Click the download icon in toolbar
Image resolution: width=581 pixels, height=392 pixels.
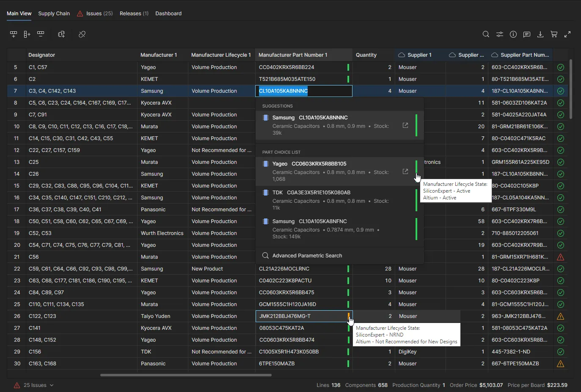[540, 34]
